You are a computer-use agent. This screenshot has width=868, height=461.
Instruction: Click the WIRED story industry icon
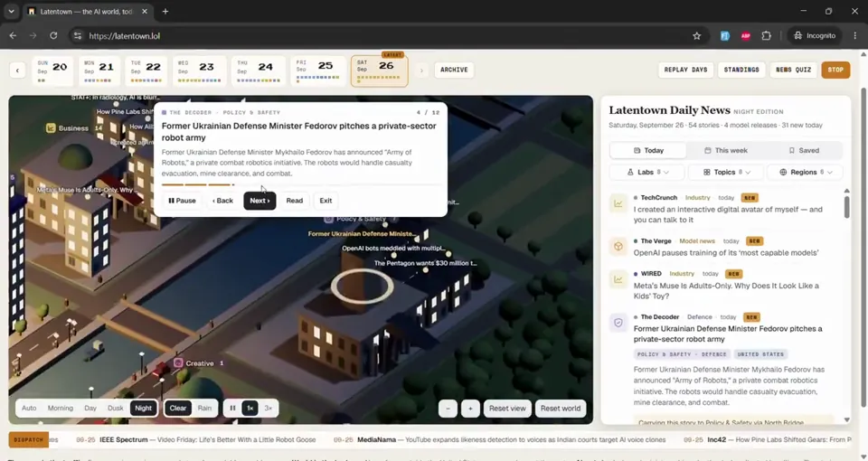pyautogui.click(x=618, y=280)
